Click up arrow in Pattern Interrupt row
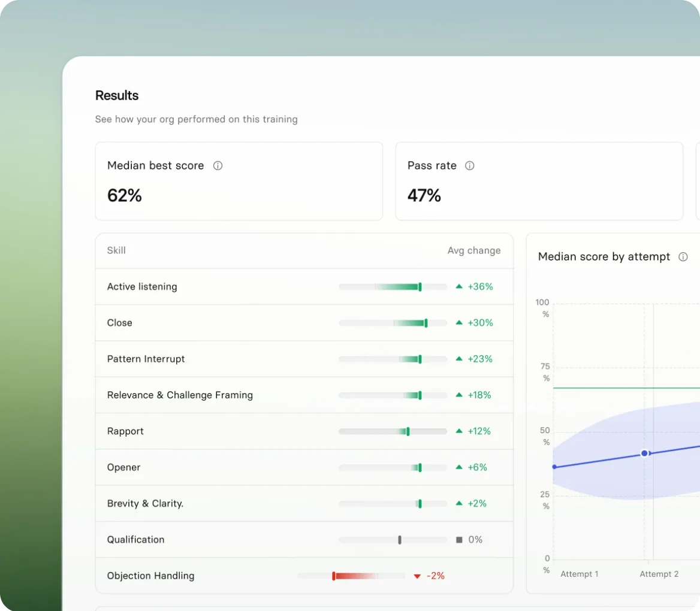Viewport: 700px width, 611px height. point(459,359)
